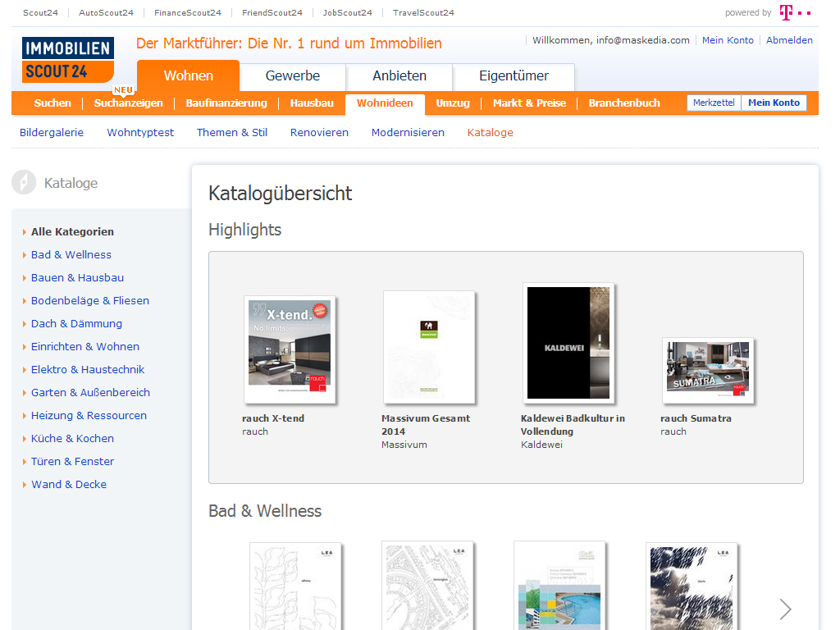Open Baufinanzierung menu item
The height and width of the screenshot is (630, 840).
point(226,103)
